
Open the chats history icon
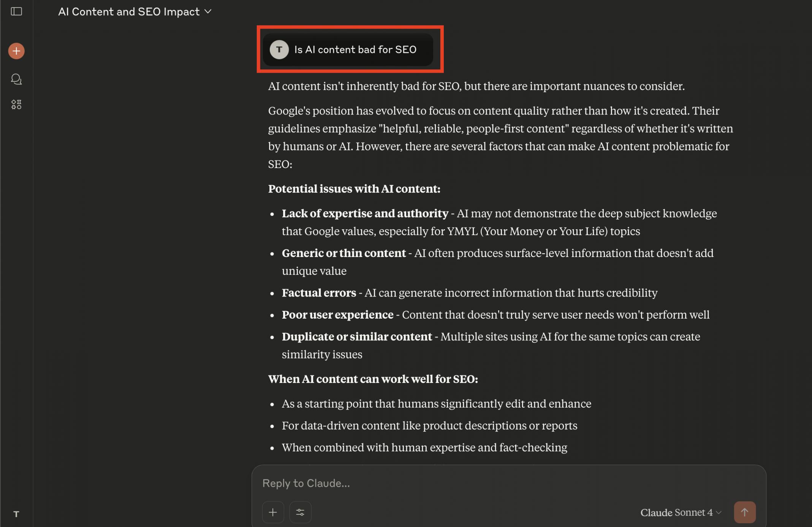pyautogui.click(x=16, y=79)
